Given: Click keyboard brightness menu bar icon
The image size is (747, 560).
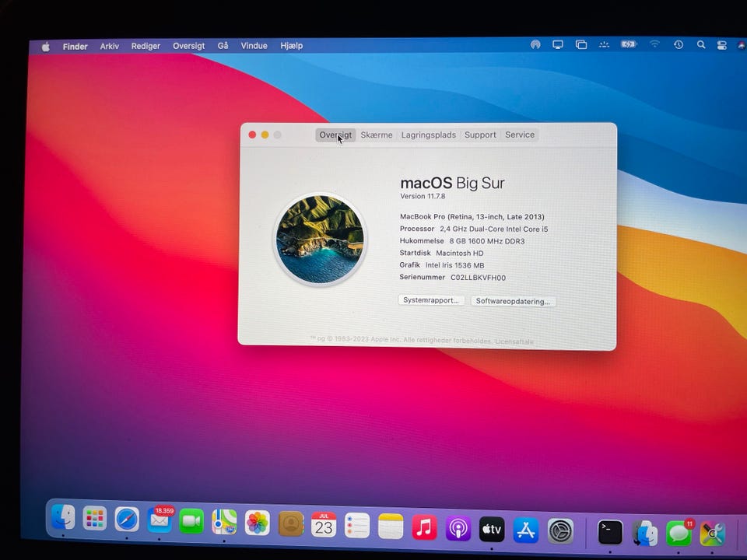Looking at the screenshot, I should pos(604,45).
